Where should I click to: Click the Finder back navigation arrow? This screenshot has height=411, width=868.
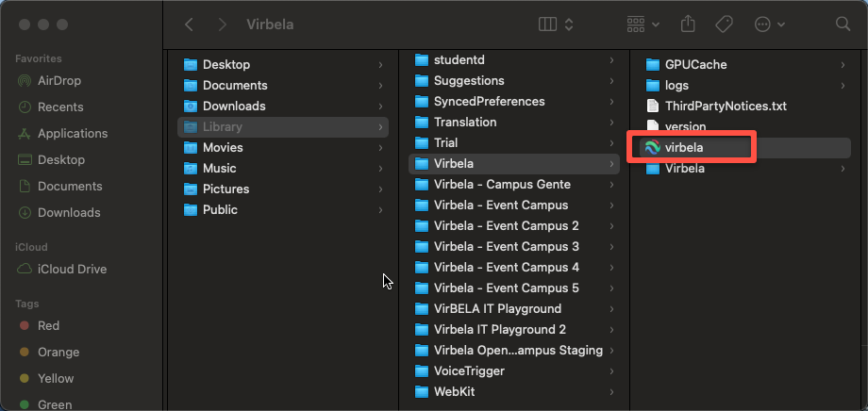190,25
